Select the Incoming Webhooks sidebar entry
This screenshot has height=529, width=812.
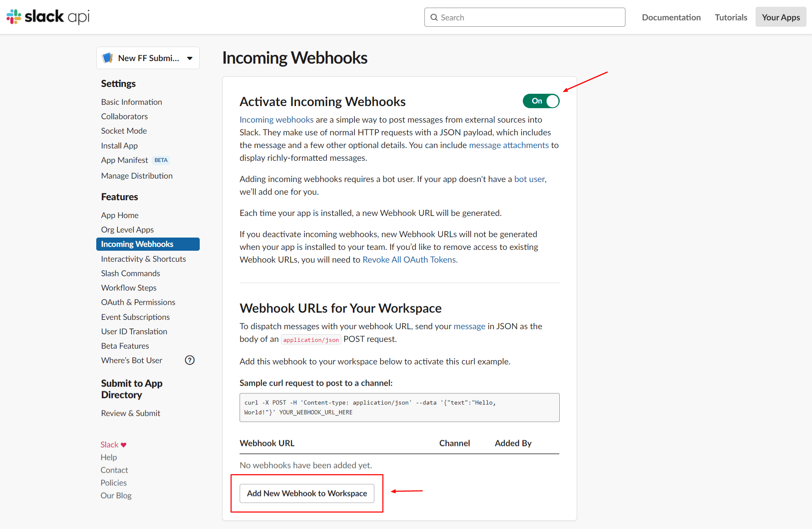(137, 244)
